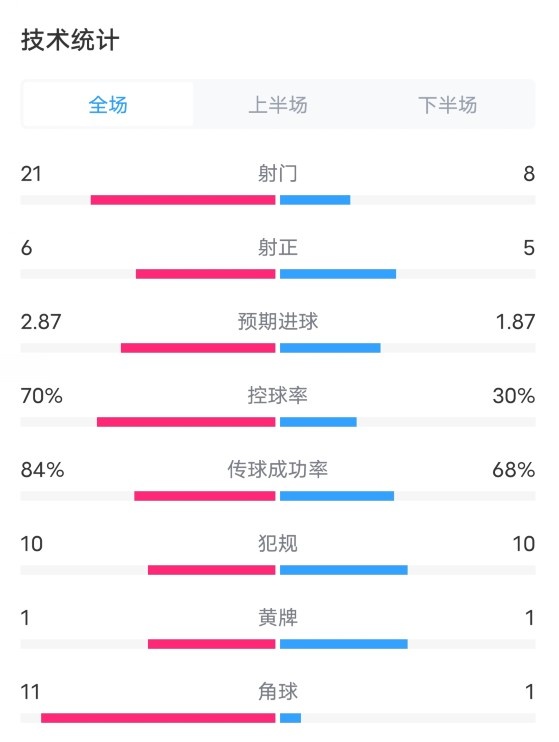Tap the 射正 stat label
The image size is (559, 742).
point(278,247)
